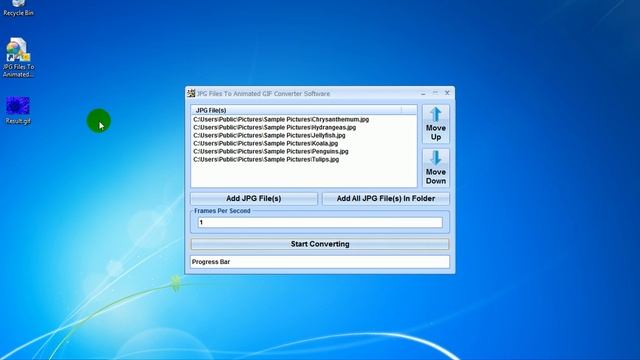Click the Move Down arrow button
Image resolution: width=640 pixels, height=360 pixels.
coord(436,168)
